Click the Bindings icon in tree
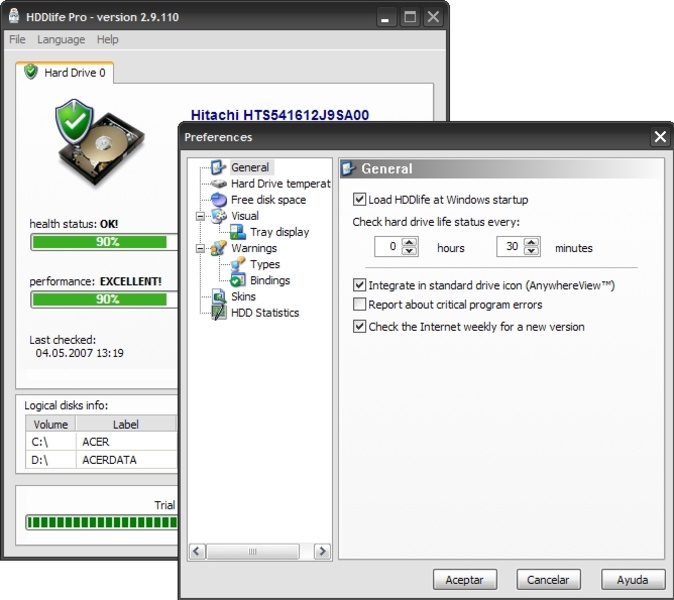674x600 pixels. click(x=238, y=280)
